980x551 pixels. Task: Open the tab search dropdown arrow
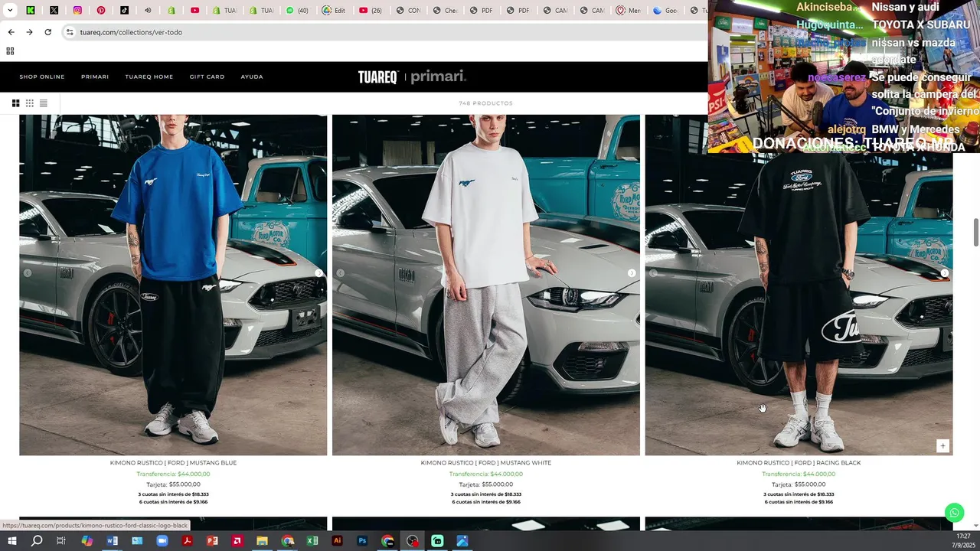click(x=10, y=11)
